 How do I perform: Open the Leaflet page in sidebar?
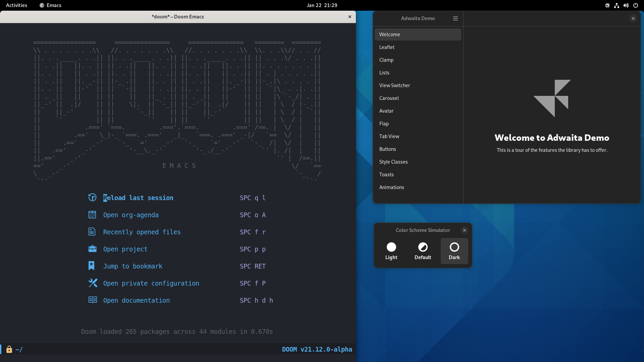418,47
